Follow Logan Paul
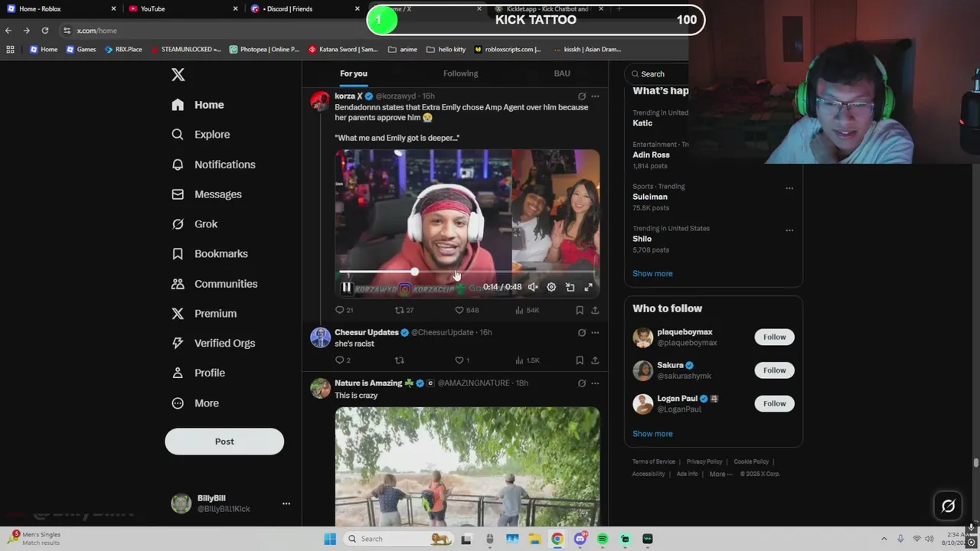 tap(774, 403)
